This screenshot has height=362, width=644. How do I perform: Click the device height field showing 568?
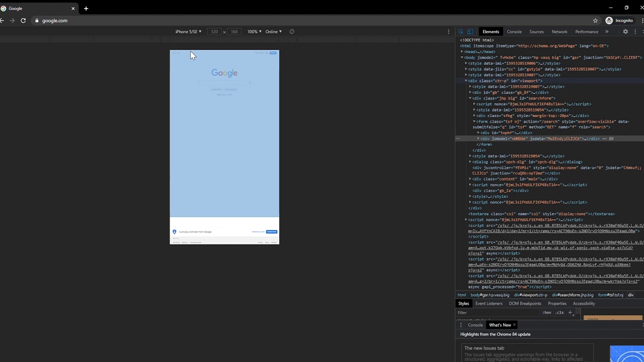[x=234, y=32]
